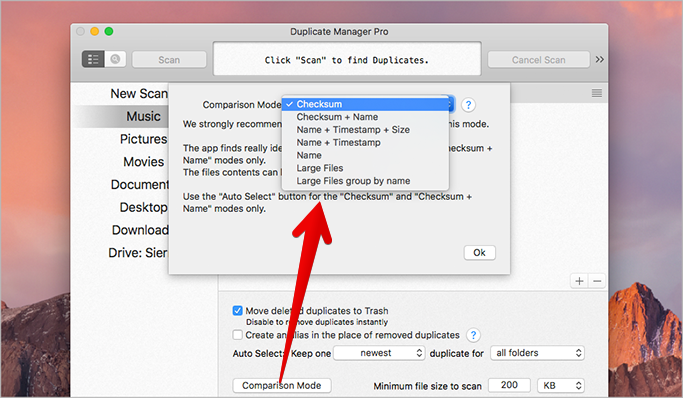683x398 pixels.
Task: Toggle Move deleted duplicates to Trash
Action: point(237,310)
